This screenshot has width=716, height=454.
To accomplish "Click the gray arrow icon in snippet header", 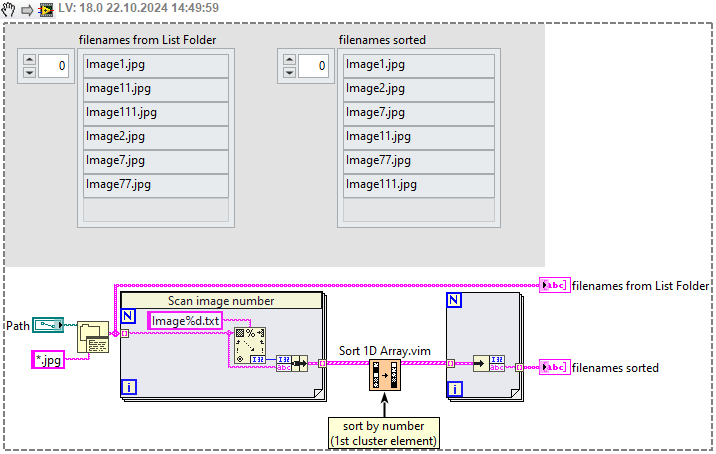I will click(x=27, y=10).
